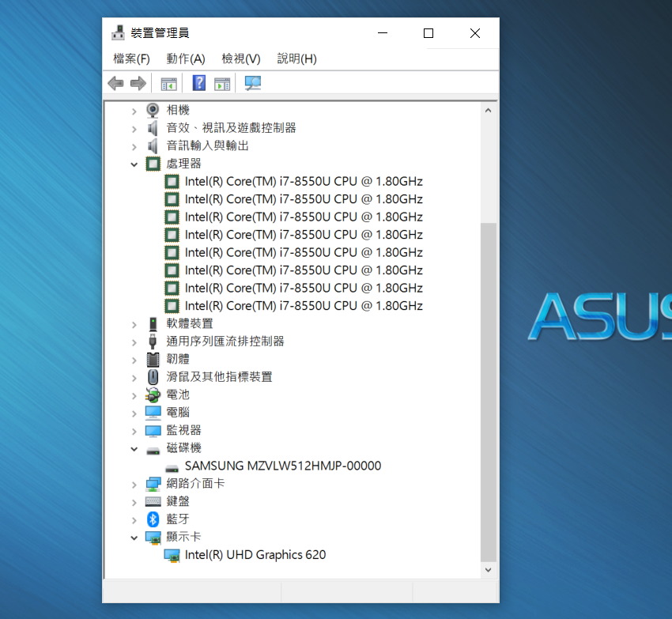
Task: Select the camera icon beside 相機
Action: pos(153,110)
